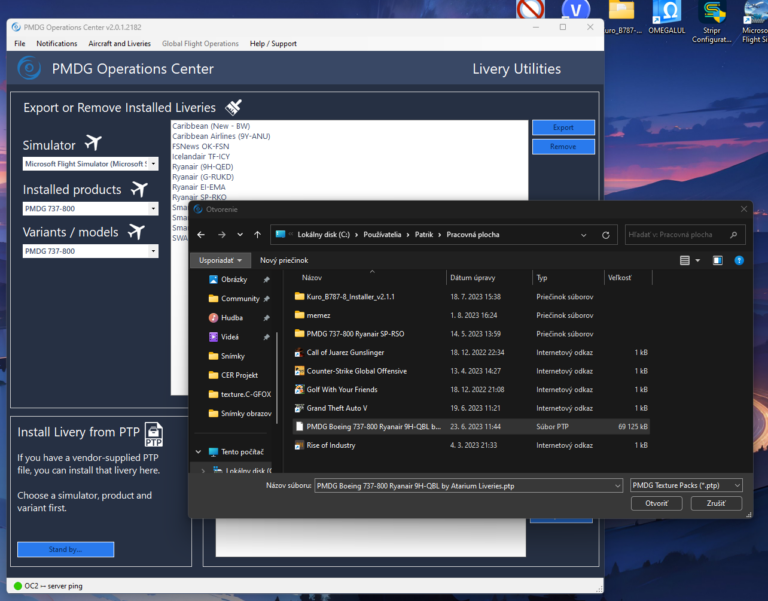This screenshot has height=601, width=768.
Task: Click the Remove button
Action: coord(563,146)
